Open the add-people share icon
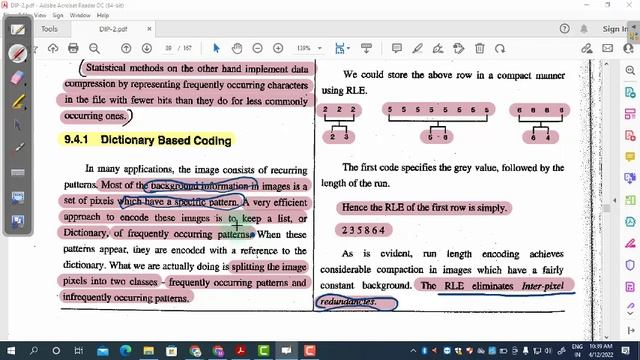 click(628, 48)
